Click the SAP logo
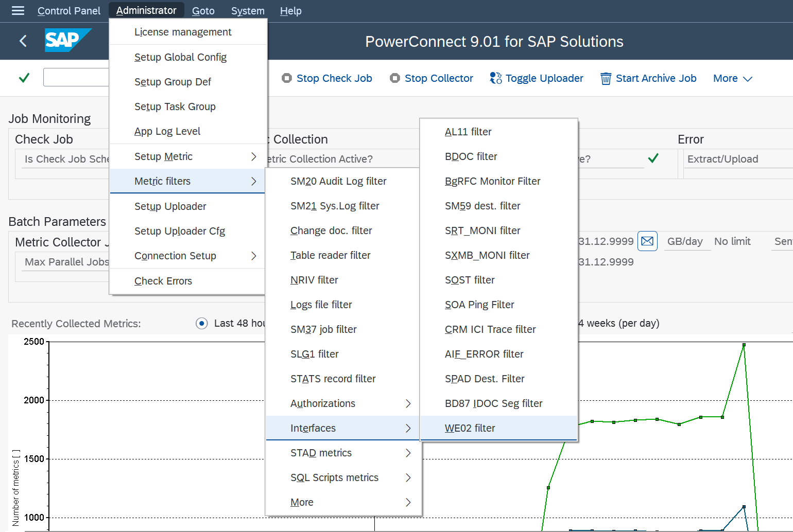 (x=68, y=40)
